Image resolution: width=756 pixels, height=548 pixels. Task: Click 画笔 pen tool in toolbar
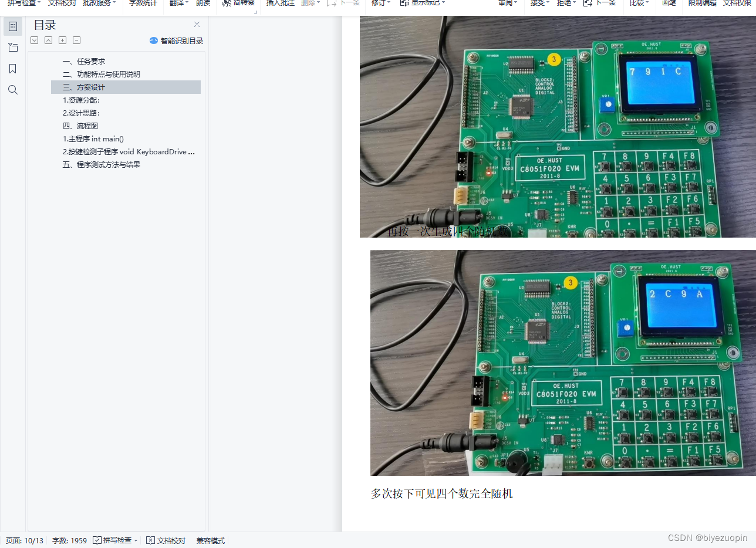point(669,3)
